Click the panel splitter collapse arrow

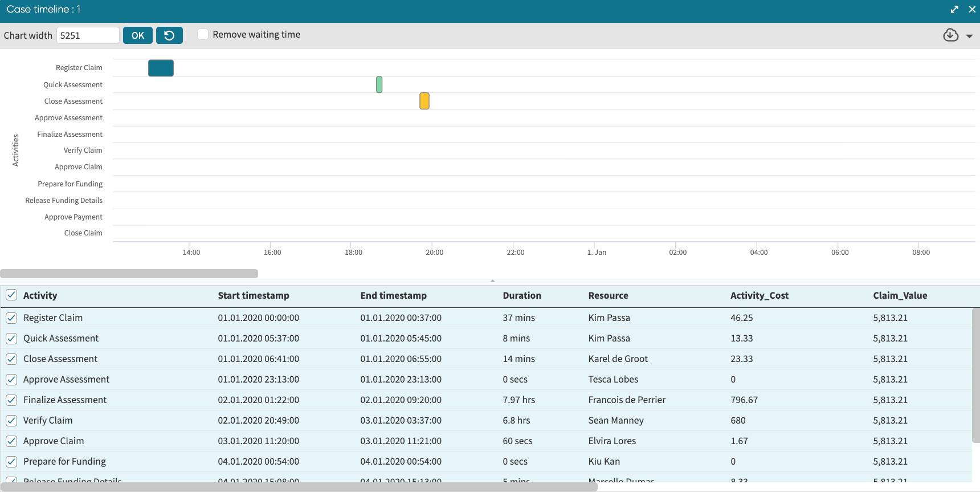pyautogui.click(x=492, y=280)
